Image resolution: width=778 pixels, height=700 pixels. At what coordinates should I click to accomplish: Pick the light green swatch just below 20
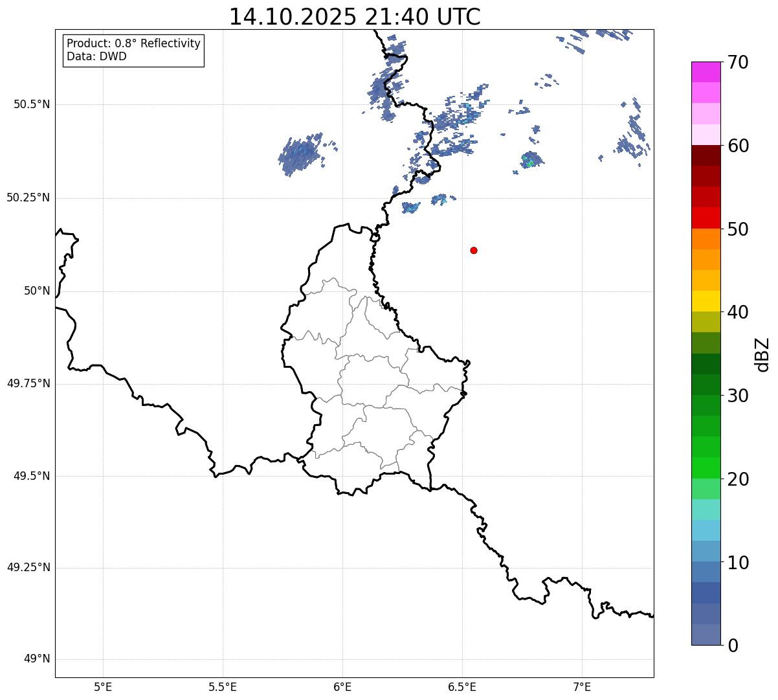706,489
